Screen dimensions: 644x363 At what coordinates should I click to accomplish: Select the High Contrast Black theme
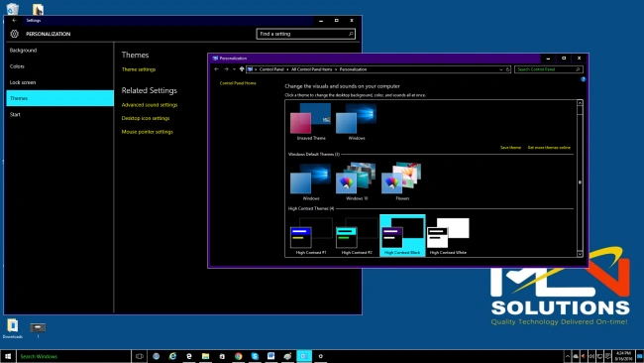pyautogui.click(x=402, y=236)
